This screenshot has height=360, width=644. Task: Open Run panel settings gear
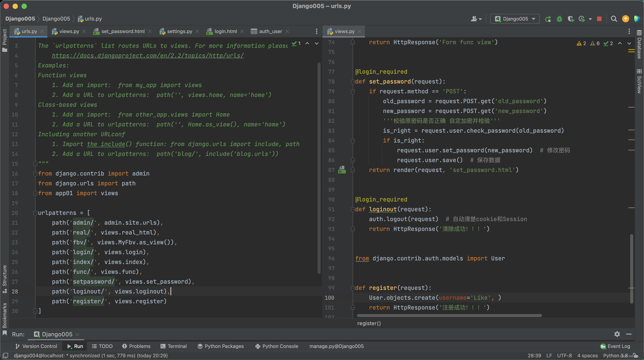(617, 334)
